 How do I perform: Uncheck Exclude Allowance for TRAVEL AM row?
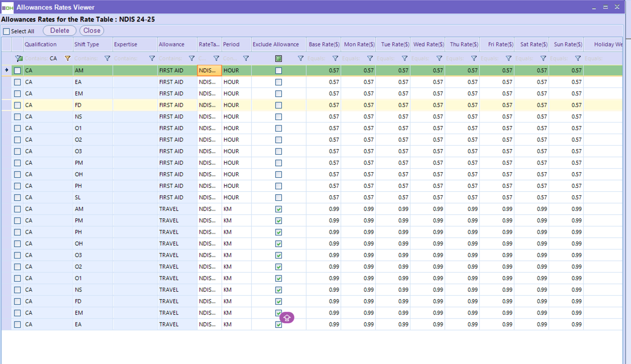pyautogui.click(x=279, y=209)
